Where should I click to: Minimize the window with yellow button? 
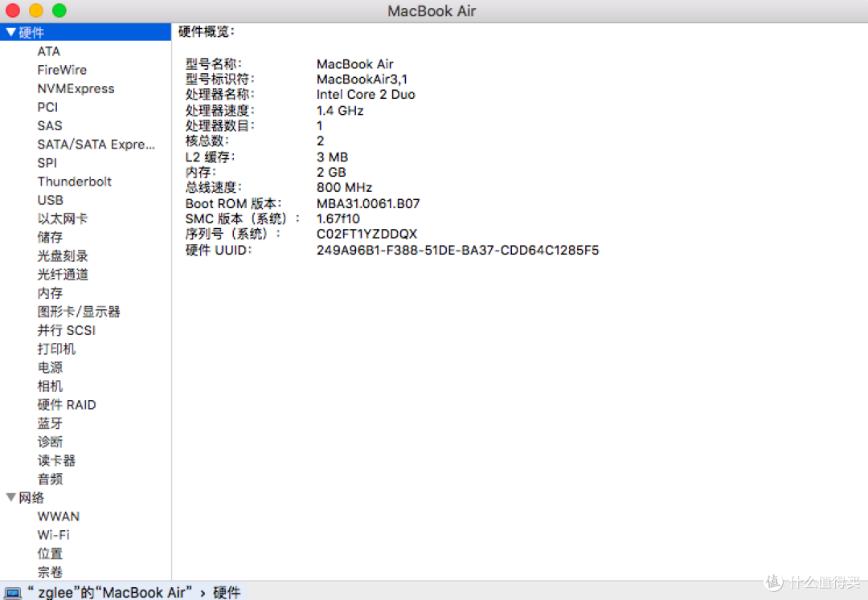click(x=36, y=10)
